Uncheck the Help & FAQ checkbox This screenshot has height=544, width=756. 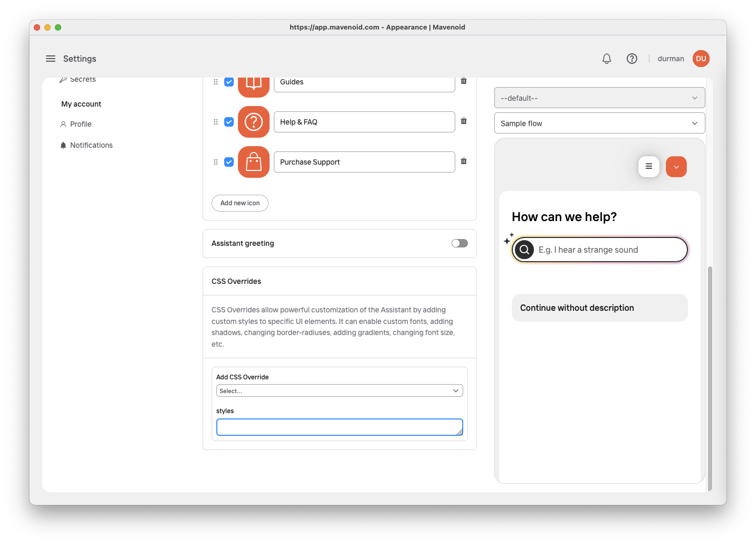229,122
